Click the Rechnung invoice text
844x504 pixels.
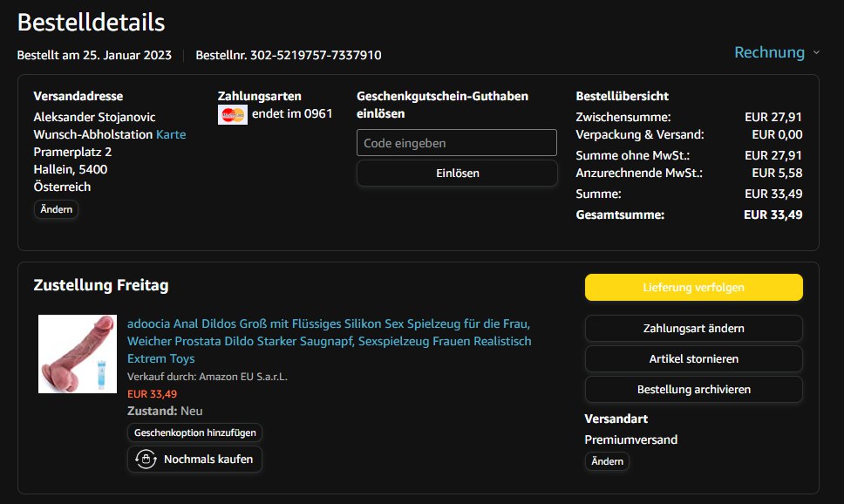point(769,52)
